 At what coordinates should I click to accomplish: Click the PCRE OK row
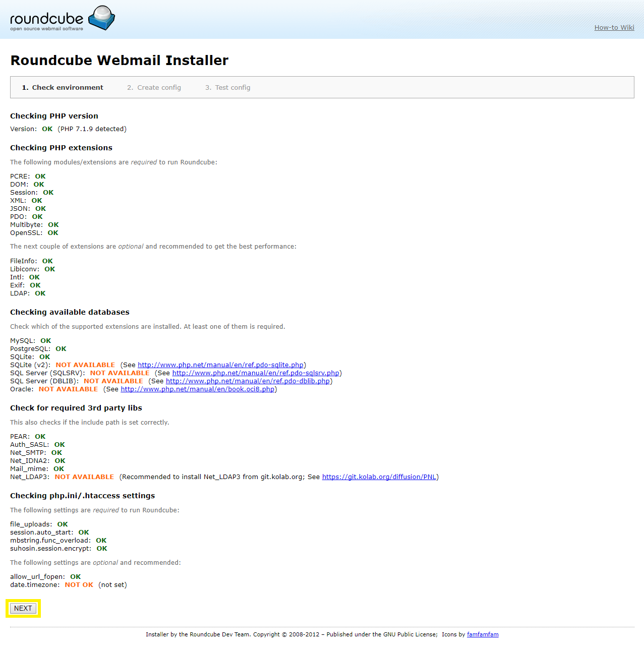28,176
